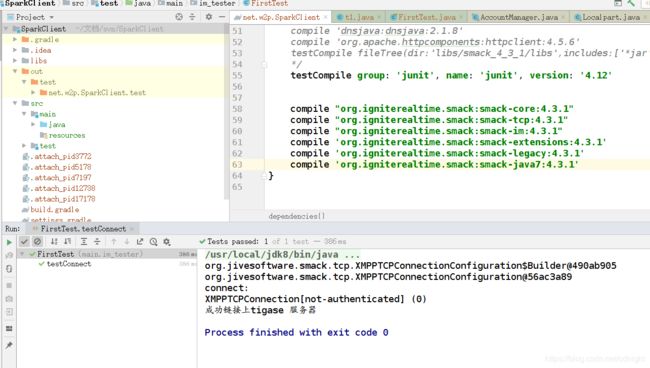Image resolution: width=650 pixels, height=368 pixels.
Task: Sort tests by duration in Run toolbar
Action: [68, 242]
